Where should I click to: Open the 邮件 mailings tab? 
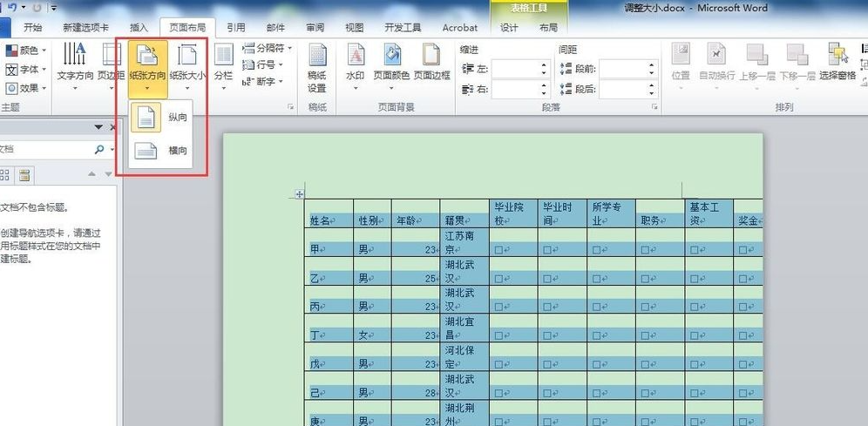(x=275, y=28)
